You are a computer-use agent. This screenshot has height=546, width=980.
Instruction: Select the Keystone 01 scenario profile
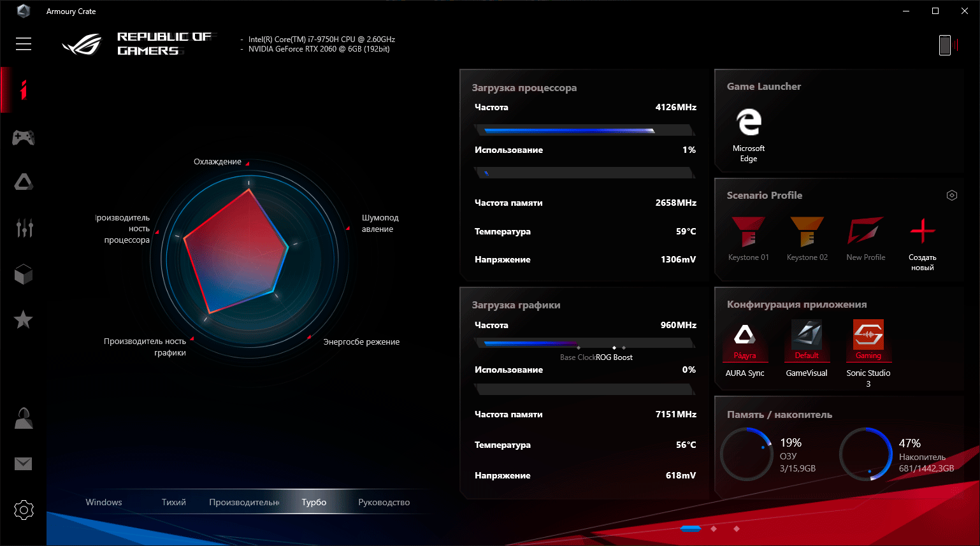click(x=749, y=239)
